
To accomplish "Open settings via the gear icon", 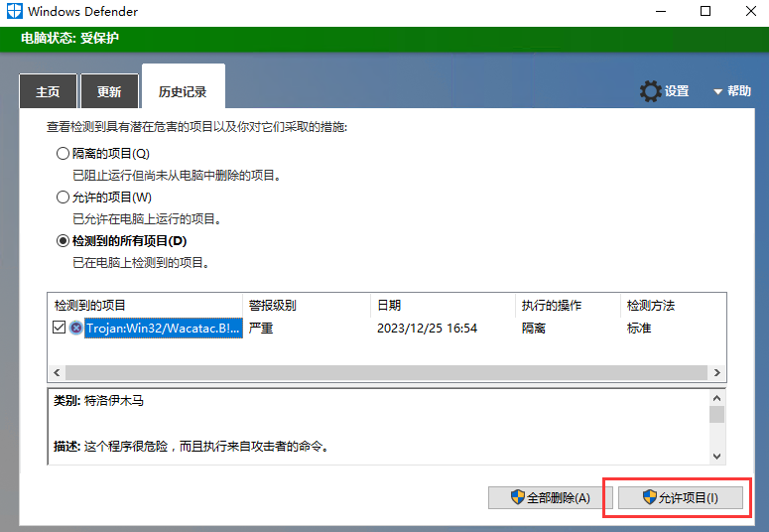I will coord(651,91).
